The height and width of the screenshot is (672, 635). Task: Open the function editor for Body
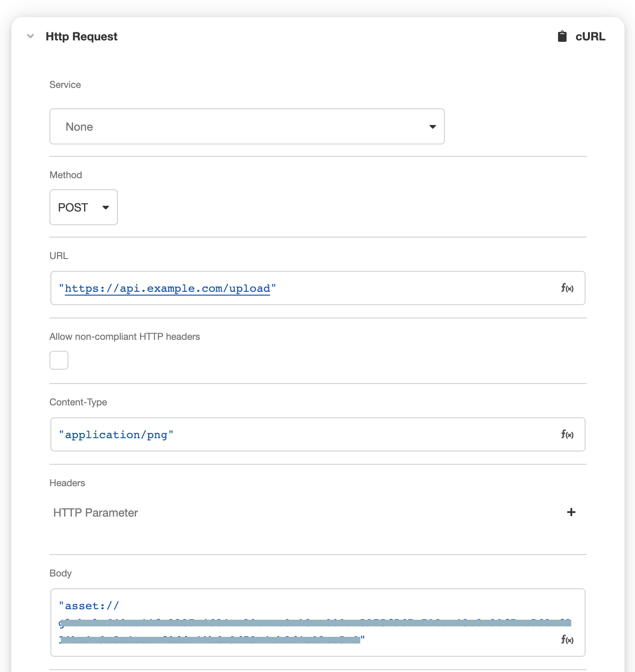pyautogui.click(x=567, y=640)
